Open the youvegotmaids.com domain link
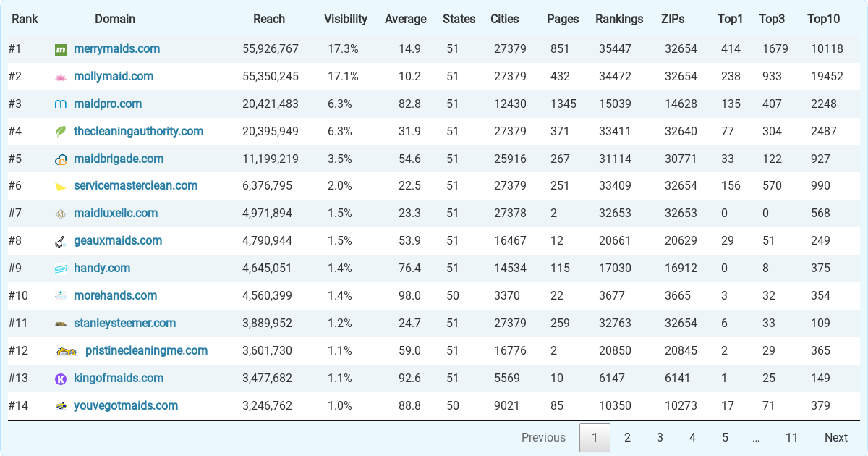 (126, 405)
